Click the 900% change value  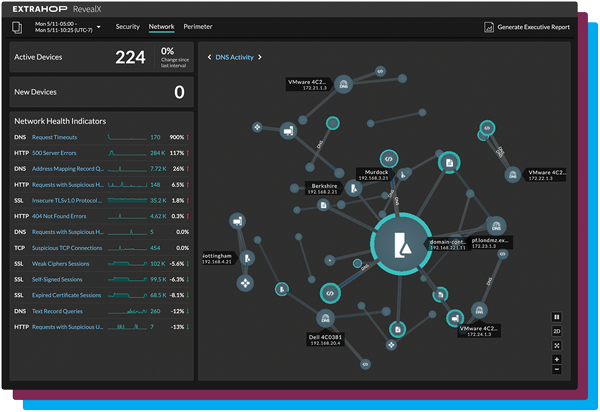coord(177,137)
